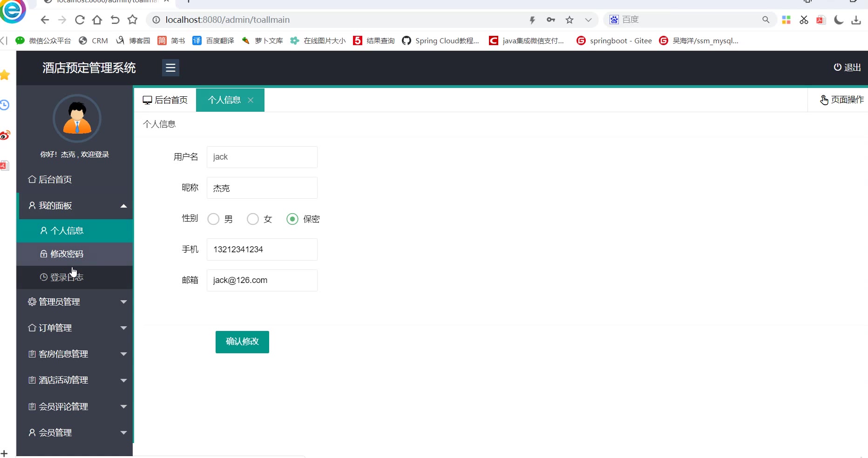Click the 昵称 input field

pyautogui.click(x=262, y=188)
